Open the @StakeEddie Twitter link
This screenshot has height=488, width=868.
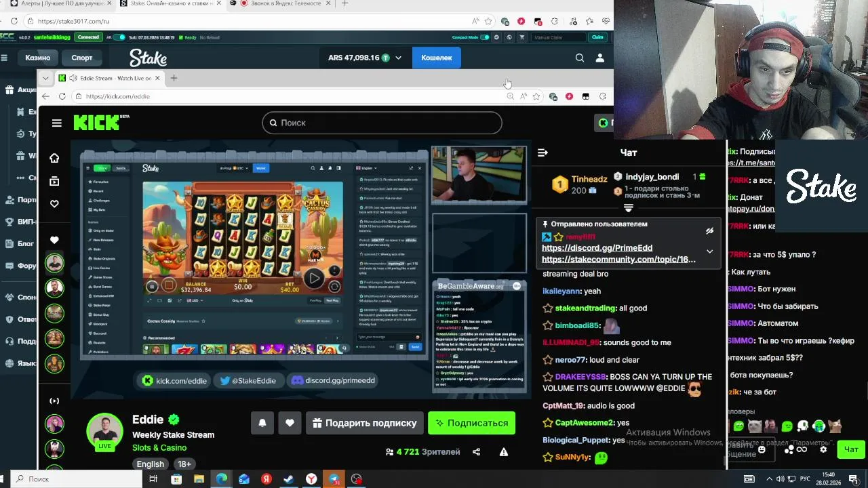tap(248, 380)
